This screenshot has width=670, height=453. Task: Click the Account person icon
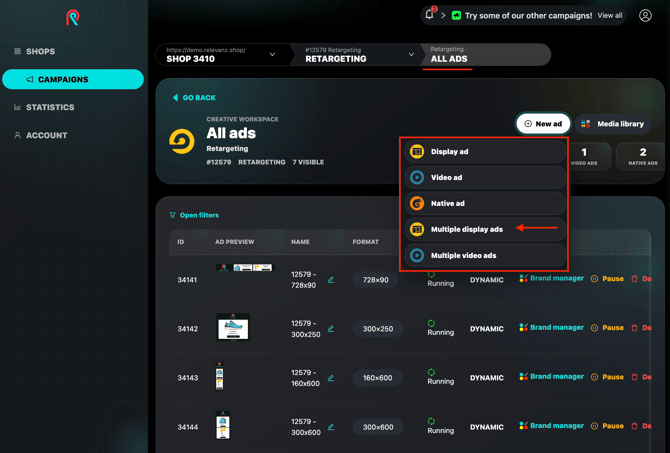18,135
